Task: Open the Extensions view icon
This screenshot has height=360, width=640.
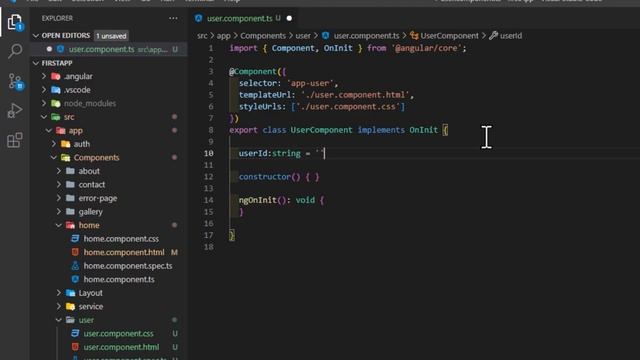Action: coord(15,140)
